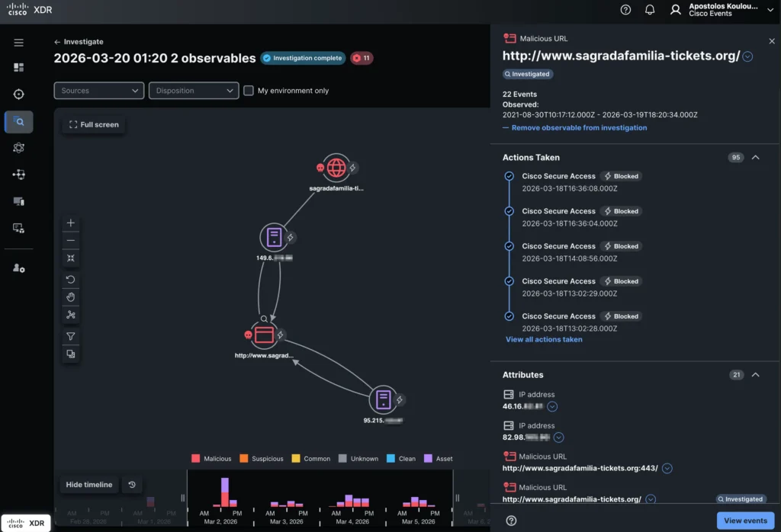Collapse the Attributes section chevron
781x532 pixels.
point(755,375)
